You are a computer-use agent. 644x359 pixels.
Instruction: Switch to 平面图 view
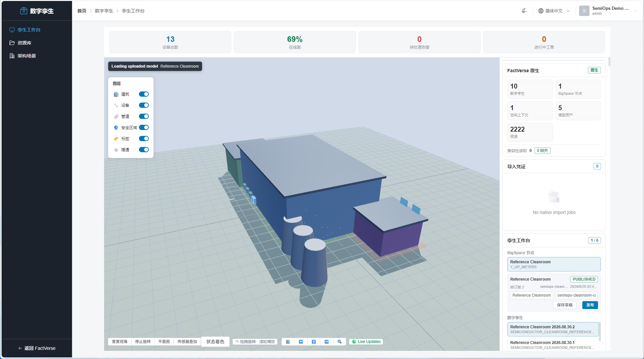click(x=164, y=342)
